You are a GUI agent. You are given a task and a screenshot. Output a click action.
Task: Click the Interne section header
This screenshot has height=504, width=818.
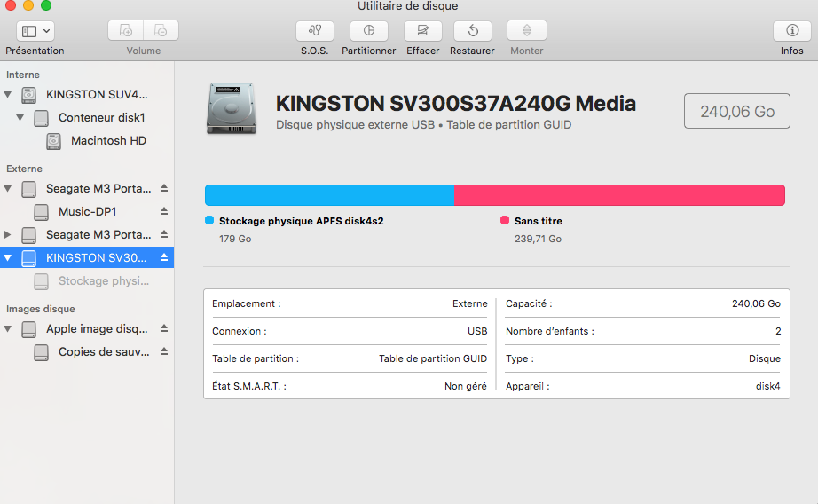(x=23, y=75)
